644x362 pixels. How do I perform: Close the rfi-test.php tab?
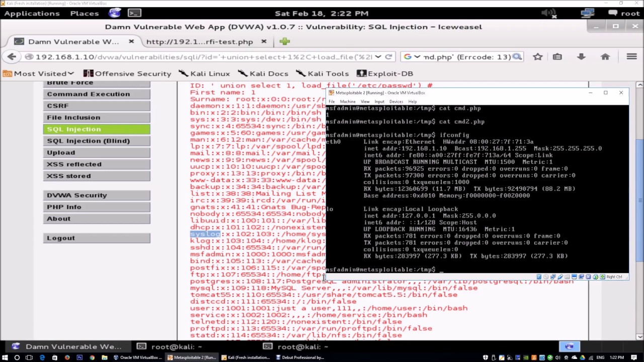264,42
